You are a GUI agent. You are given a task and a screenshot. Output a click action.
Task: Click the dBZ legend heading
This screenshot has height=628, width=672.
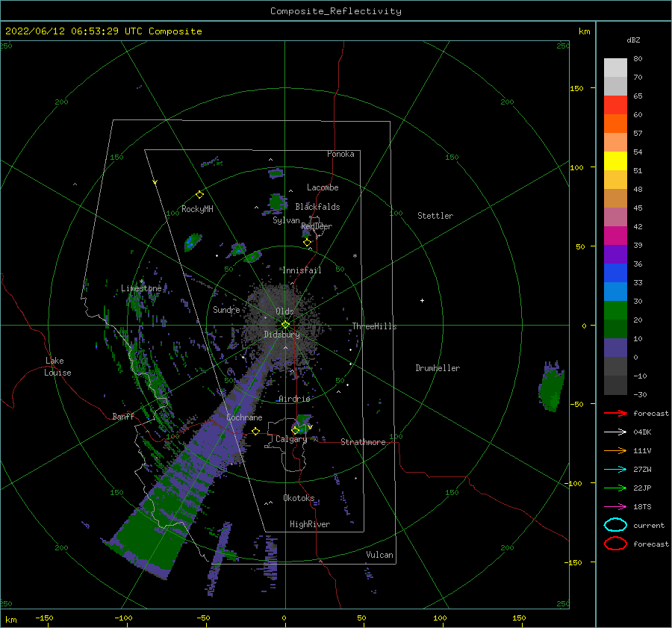tap(633, 40)
